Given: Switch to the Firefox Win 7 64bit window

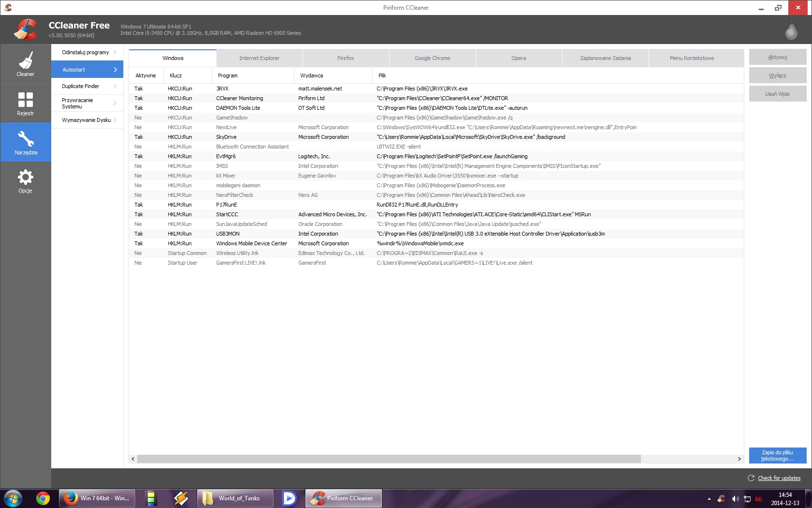Looking at the screenshot, I should [x=97, y=498].
